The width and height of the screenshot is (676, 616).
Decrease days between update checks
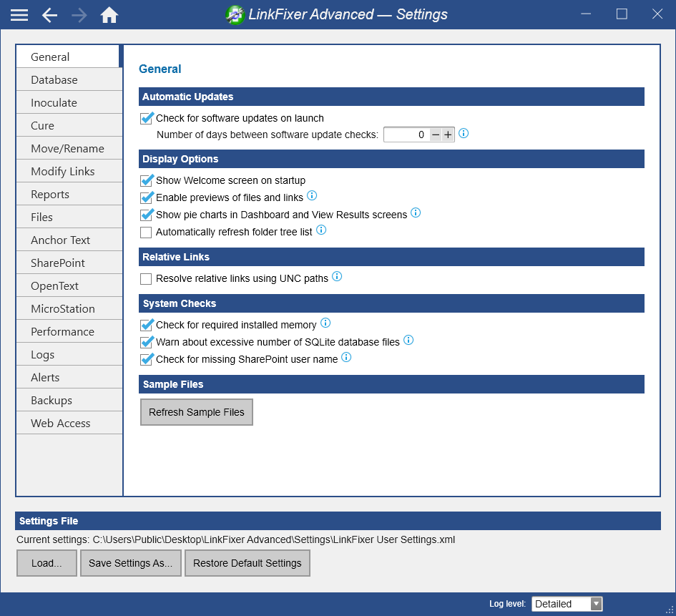(436, 135)
